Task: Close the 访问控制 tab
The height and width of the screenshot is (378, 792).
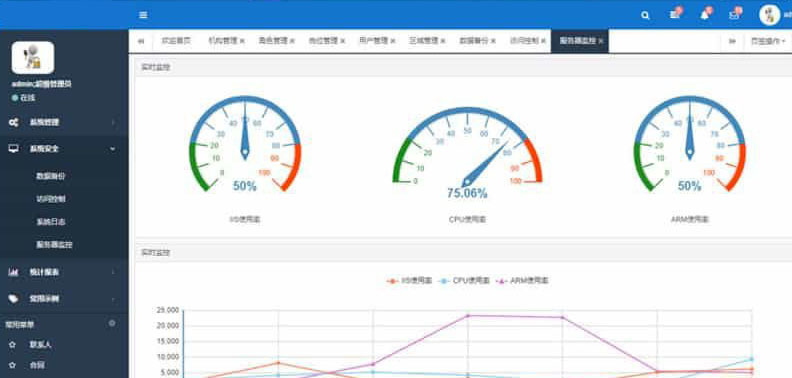Action: 543,41
